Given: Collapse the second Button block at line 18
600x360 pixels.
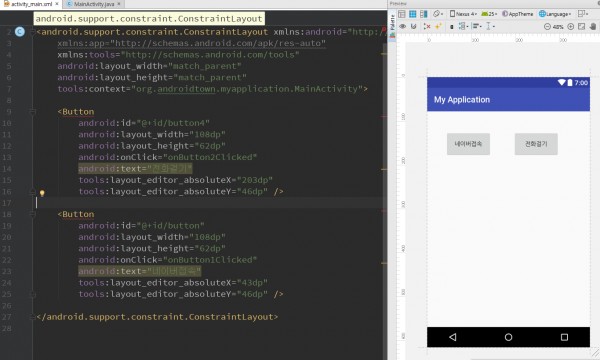Looking at the screenshot, I should click(x=33, y=214).
